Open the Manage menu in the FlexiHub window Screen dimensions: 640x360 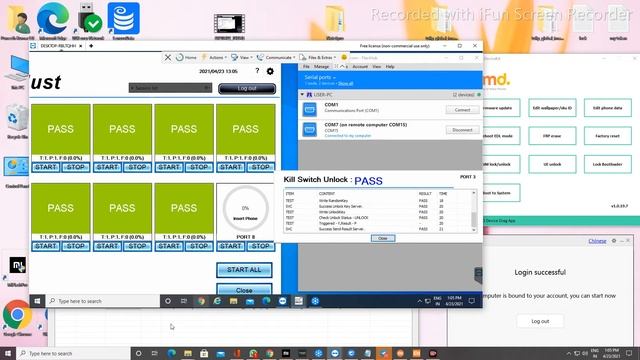coord(321,67)
